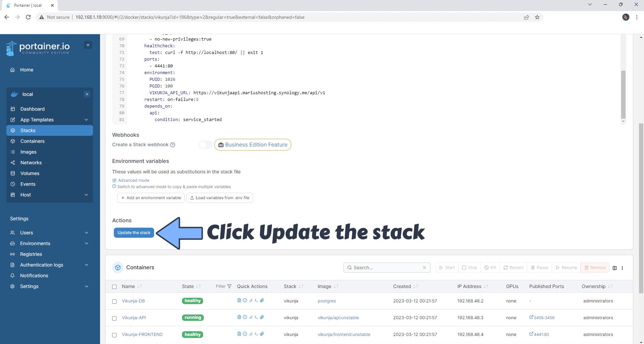
Task: Open Registries in sidebar
Action: click(x=50, y=254)
